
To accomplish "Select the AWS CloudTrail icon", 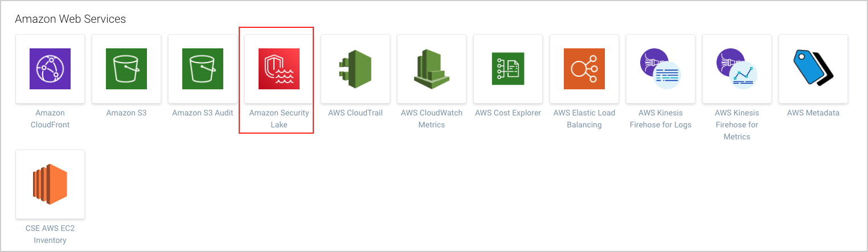I will (x=355, y=69).
